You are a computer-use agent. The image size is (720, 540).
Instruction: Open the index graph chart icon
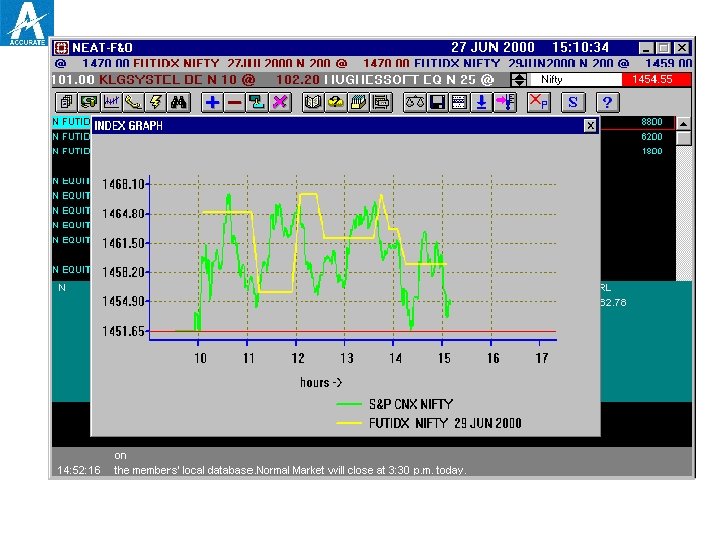pos(111,102)
